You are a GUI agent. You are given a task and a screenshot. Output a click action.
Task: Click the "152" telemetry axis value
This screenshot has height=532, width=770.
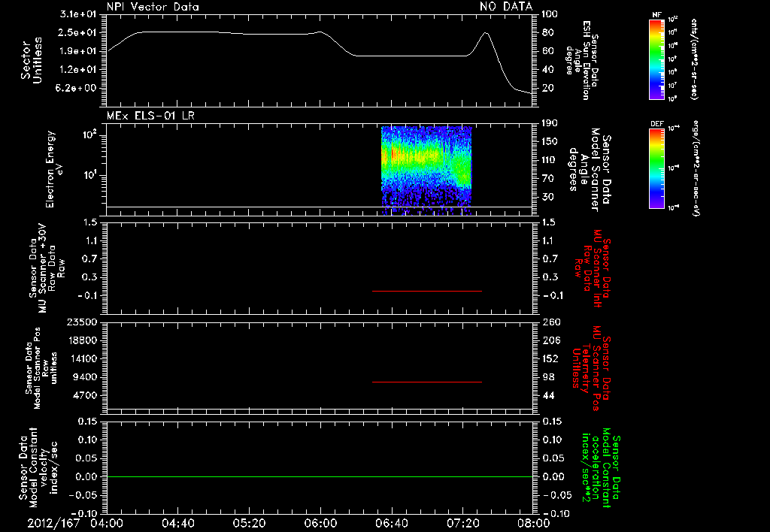(x=551, y=358)
